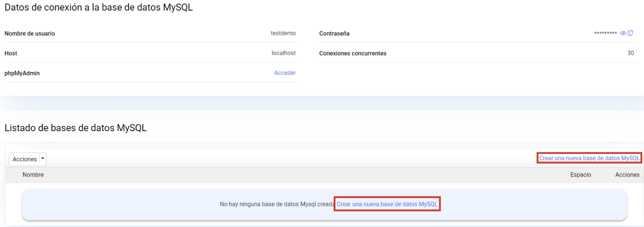Select the host value localhost

(x=284, y=53)
